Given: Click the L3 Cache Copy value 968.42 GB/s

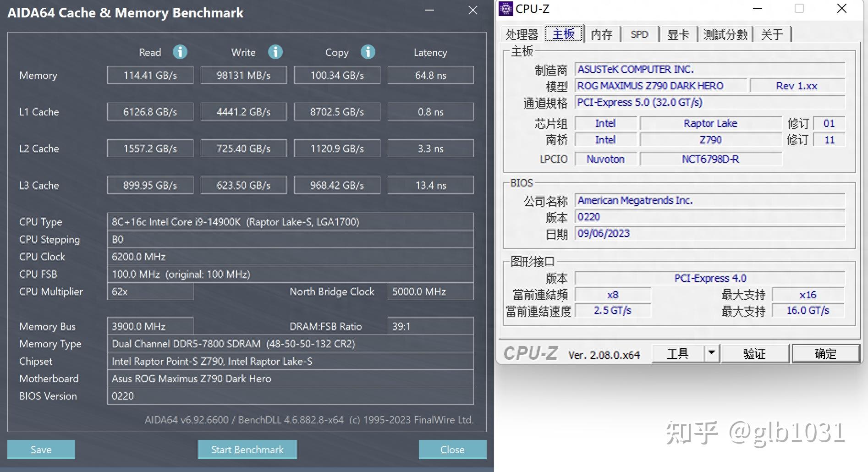Looking at the screenshot, I should pos(337,185).
